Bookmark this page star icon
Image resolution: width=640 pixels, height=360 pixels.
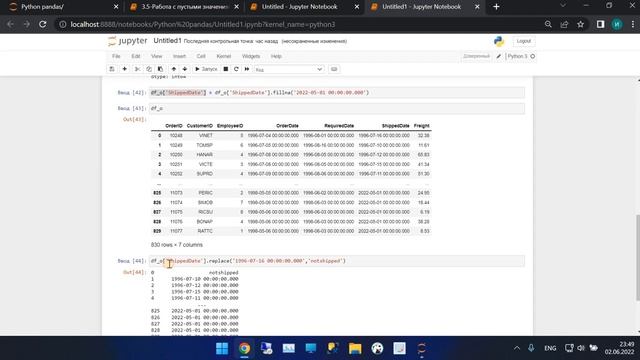(580, 24)
